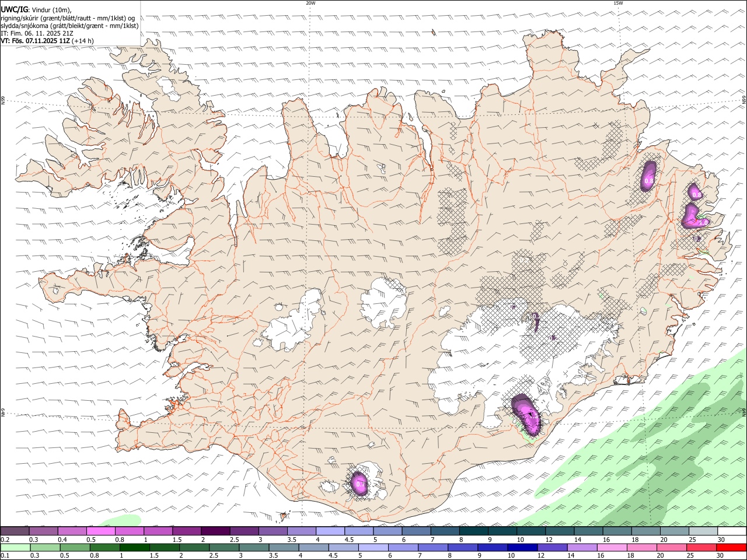747x560 pixels.
Task: Click the small green rain patch off southwest coast
Action: click(121, 519)
